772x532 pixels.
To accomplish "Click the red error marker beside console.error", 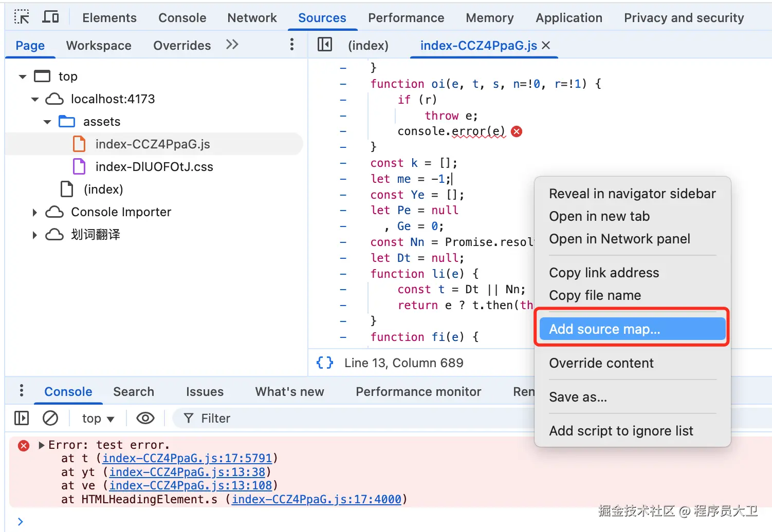I will [517, 131].
